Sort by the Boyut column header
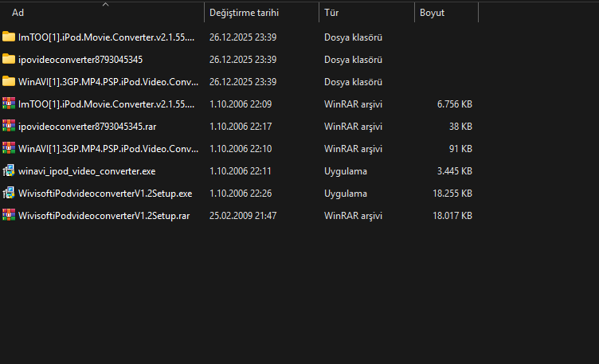 pyautogui.click(x=446, y=13)
